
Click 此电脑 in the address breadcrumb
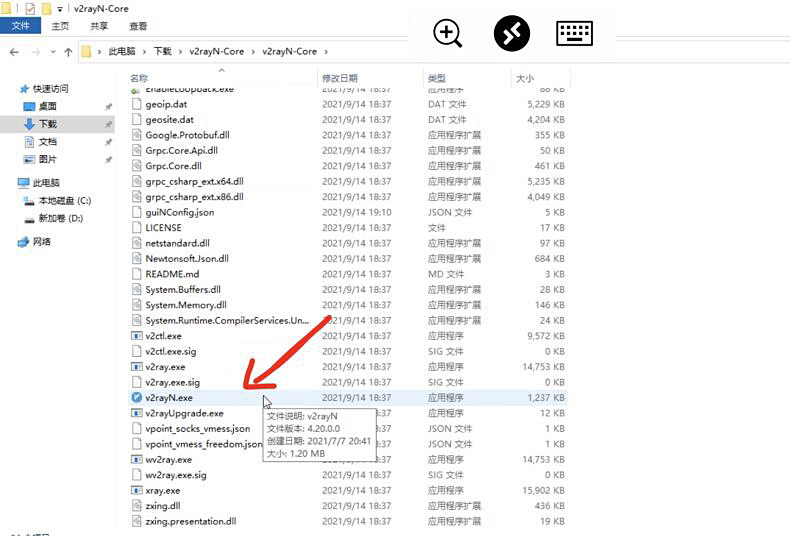pyautogui.click(x=122, y=51)
